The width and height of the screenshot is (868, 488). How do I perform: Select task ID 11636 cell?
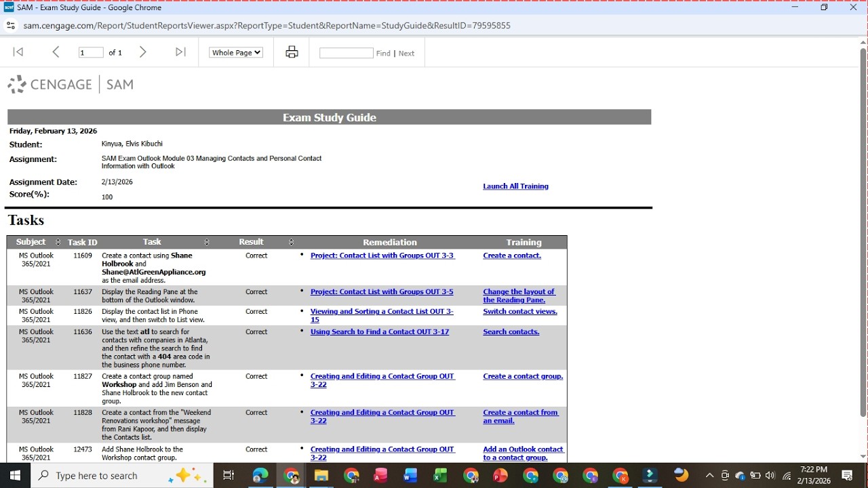pos(83,332)
